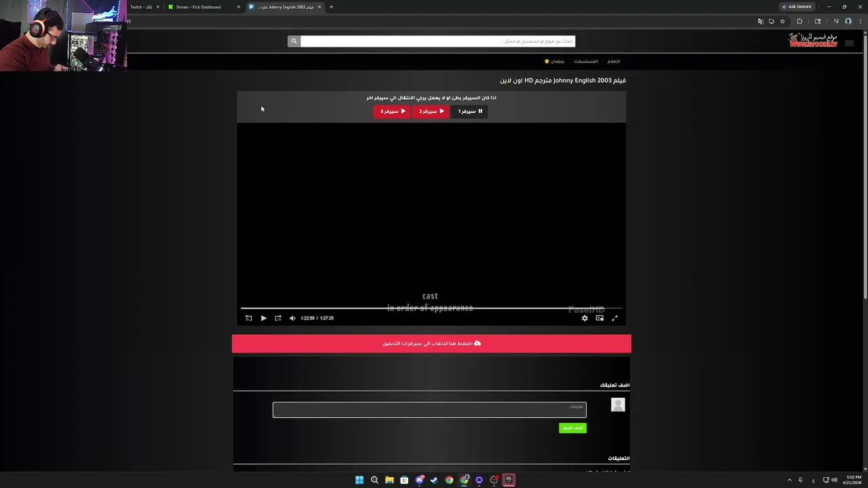Click the comment text field
Image resolution: width=868 pixels, height=488 pixels.
coord(429,410)
